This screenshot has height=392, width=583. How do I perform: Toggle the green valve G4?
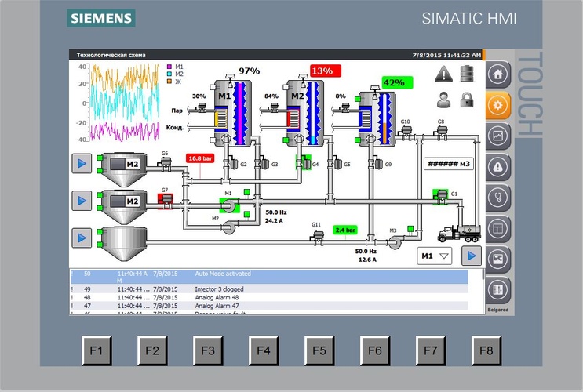[304, 162]
